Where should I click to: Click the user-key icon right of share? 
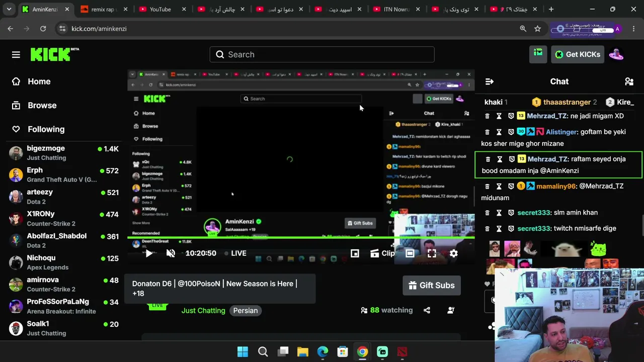coord(451,310)
